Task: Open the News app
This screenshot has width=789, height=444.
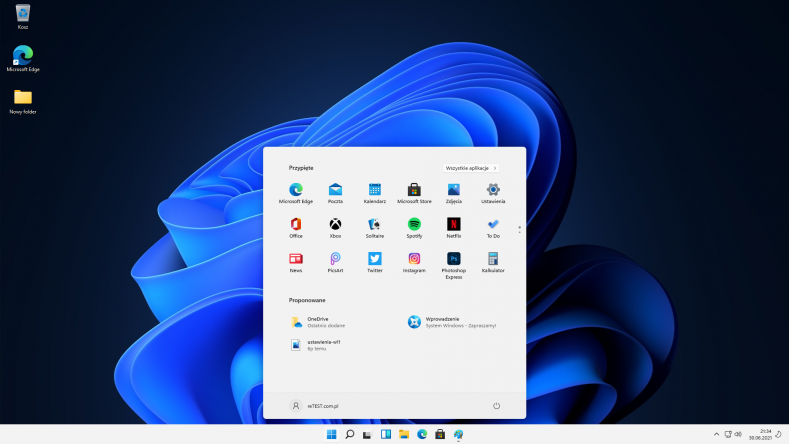Action: coord(296,263)
